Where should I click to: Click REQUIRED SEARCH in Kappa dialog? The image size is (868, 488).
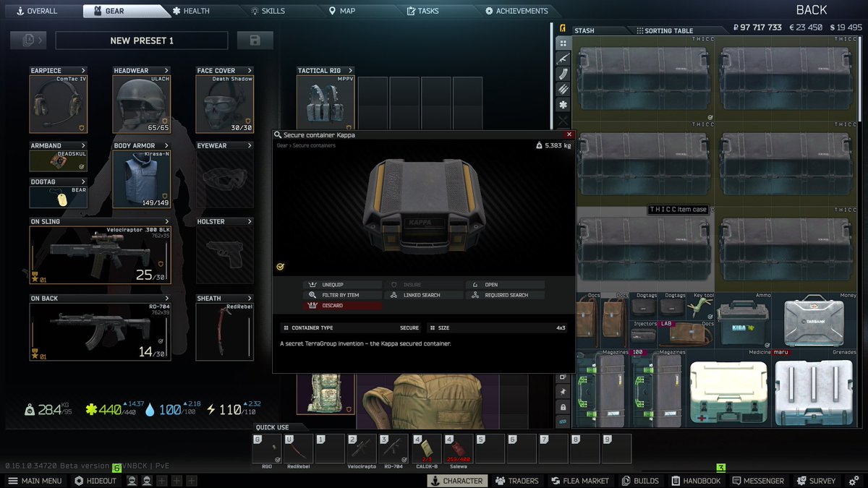point(505,295)
